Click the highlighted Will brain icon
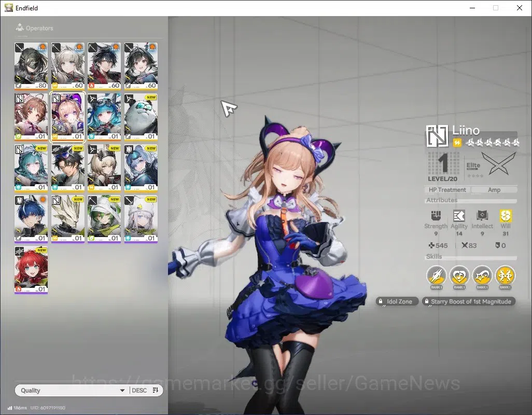The width and height of the screenshot is (532, 415). pyautogui.click(x=505, y=215)
